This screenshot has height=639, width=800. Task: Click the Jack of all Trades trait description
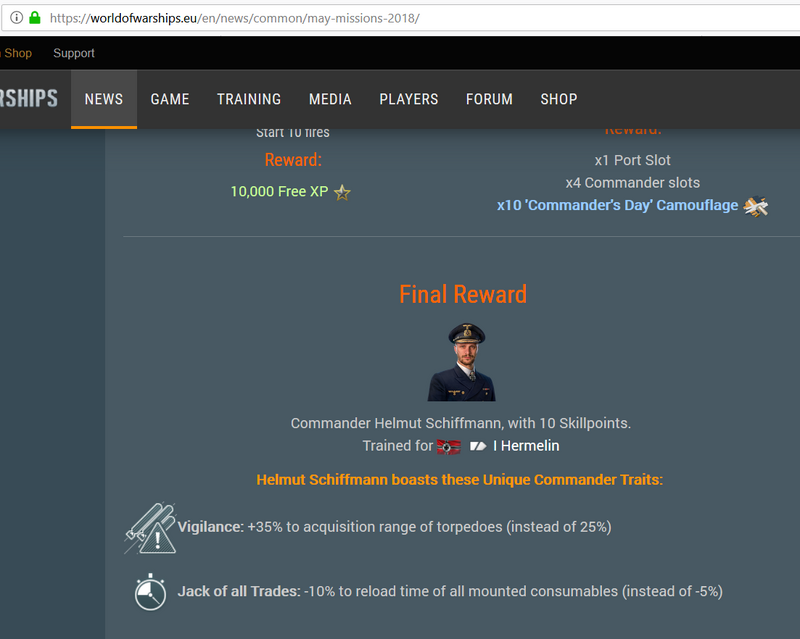[450, 592]
